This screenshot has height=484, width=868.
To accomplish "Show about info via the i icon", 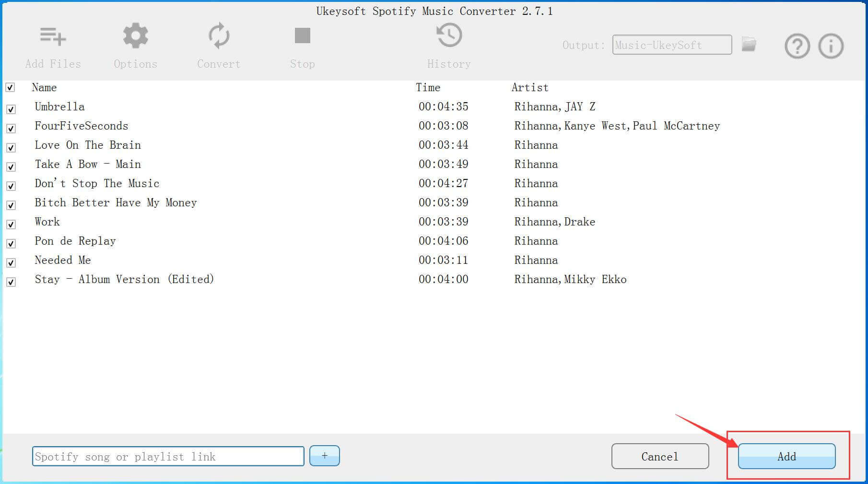I will (831, 46).
